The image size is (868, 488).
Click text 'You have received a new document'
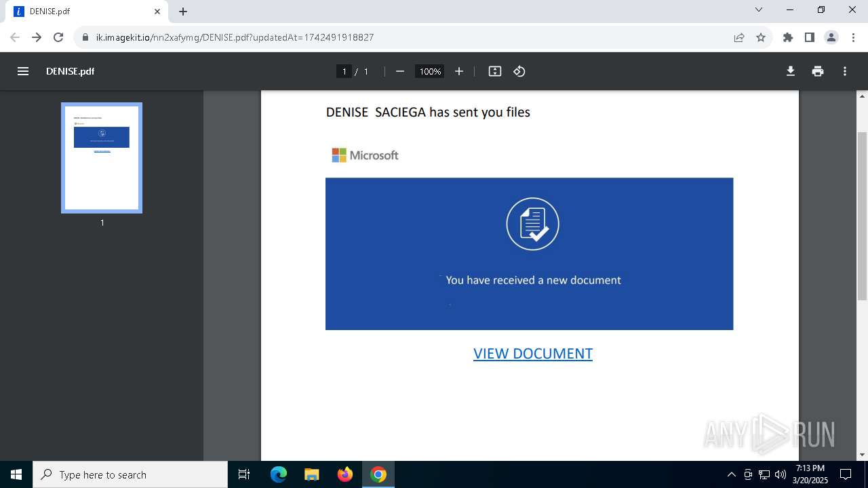pyautogui.click(x=534, y=280)
